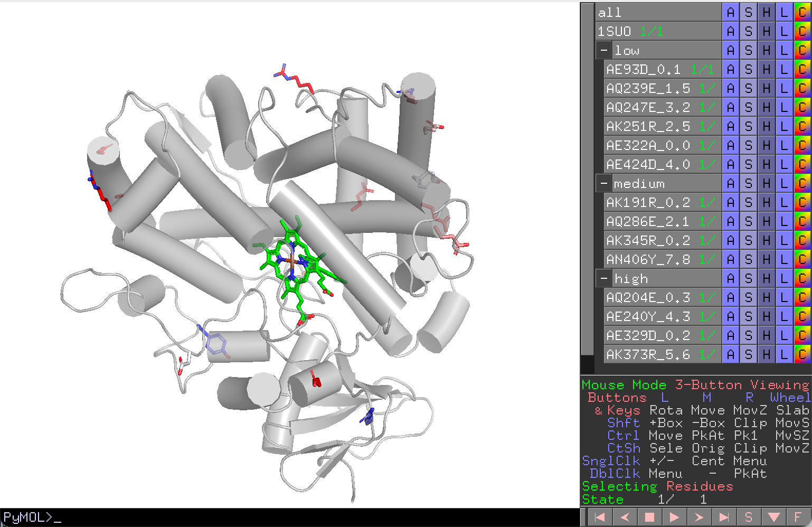The image size is (812, 527).
Task: Open Show menu for 1SUO object
Action: pos(749,31)
